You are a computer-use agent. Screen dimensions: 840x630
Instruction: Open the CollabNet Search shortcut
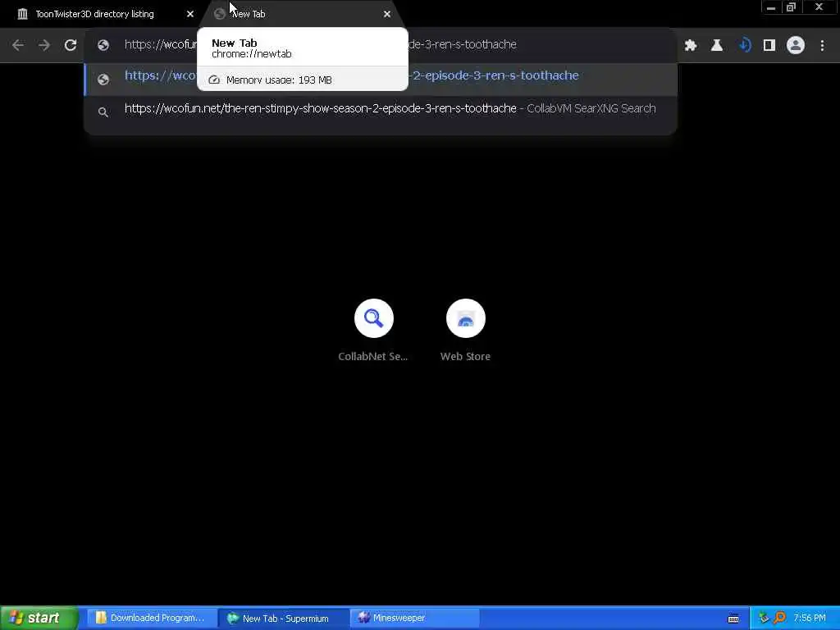pyautogui.click(x=373, y=330)
